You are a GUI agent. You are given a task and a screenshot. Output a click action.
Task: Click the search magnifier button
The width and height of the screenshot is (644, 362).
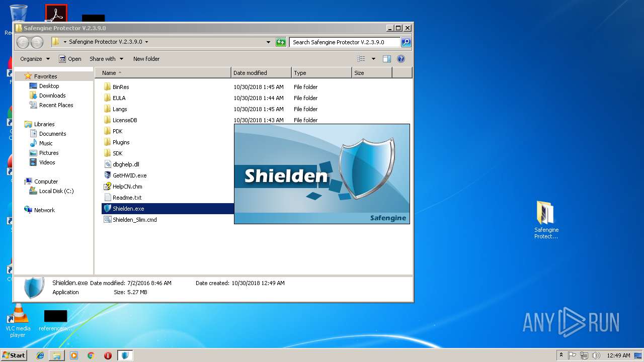pyautogui.click(x=406, y=42)
